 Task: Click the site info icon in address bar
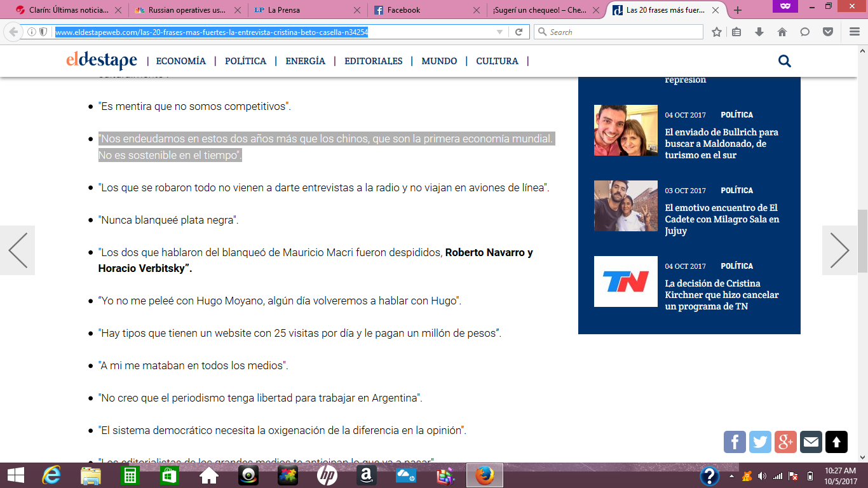click(31, 32)
